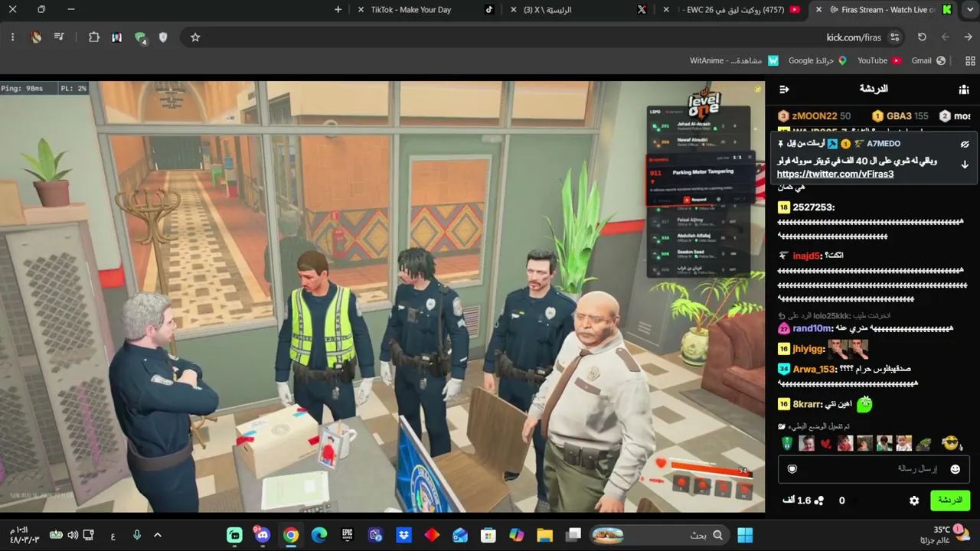The width and height of the screenshot is (980, 551).
Task: Open File Explorer from taskbar
Action: [x=544, y=536]
